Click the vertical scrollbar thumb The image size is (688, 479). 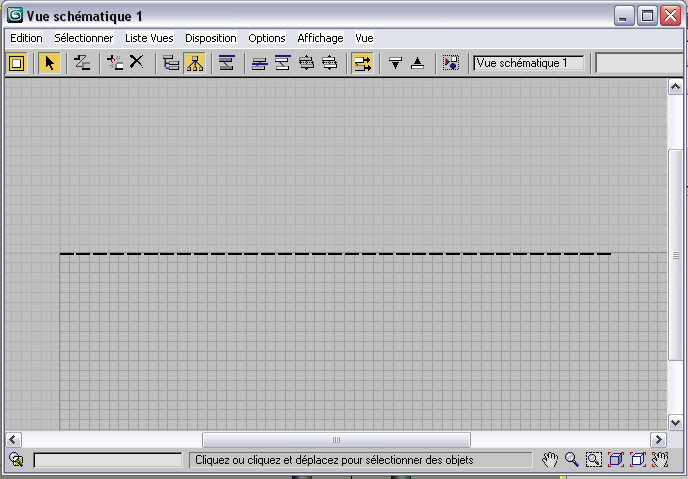[675, 255]
